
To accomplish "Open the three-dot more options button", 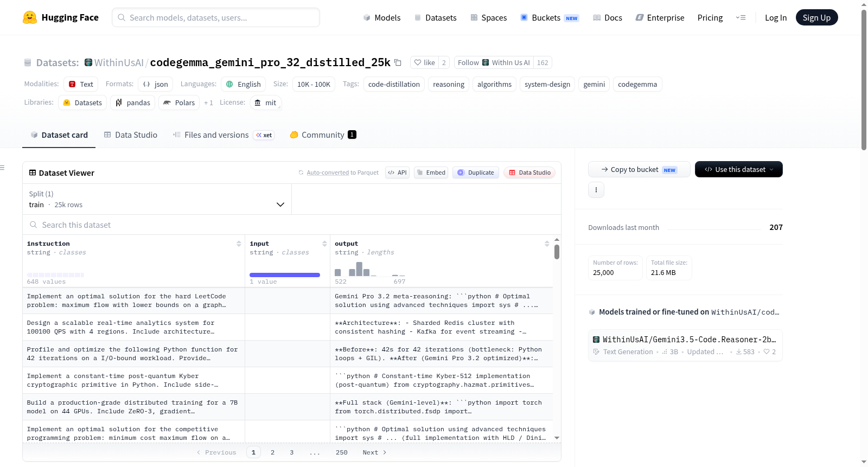I will coord(596,190).
